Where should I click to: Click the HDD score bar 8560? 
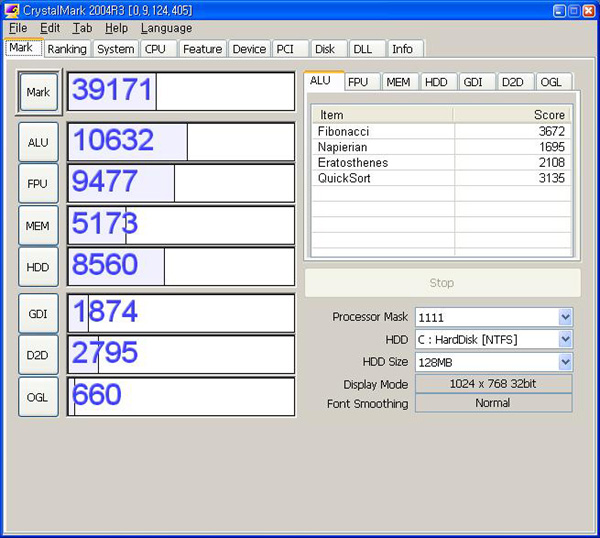(x=181, y=267)
